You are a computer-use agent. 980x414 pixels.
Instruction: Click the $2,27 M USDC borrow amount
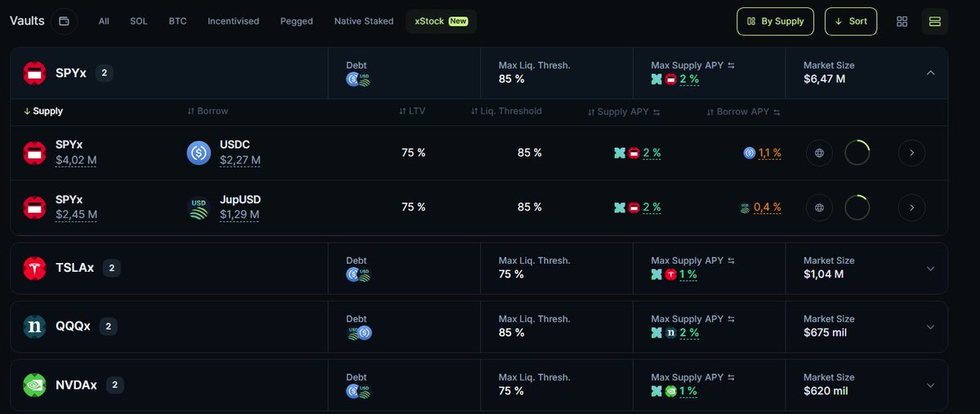pos(240,161)
